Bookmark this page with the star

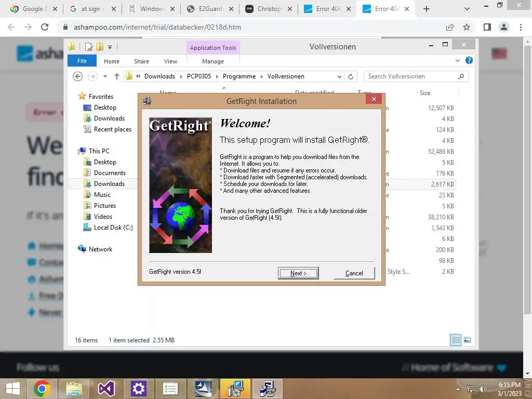tap(467, 27)
